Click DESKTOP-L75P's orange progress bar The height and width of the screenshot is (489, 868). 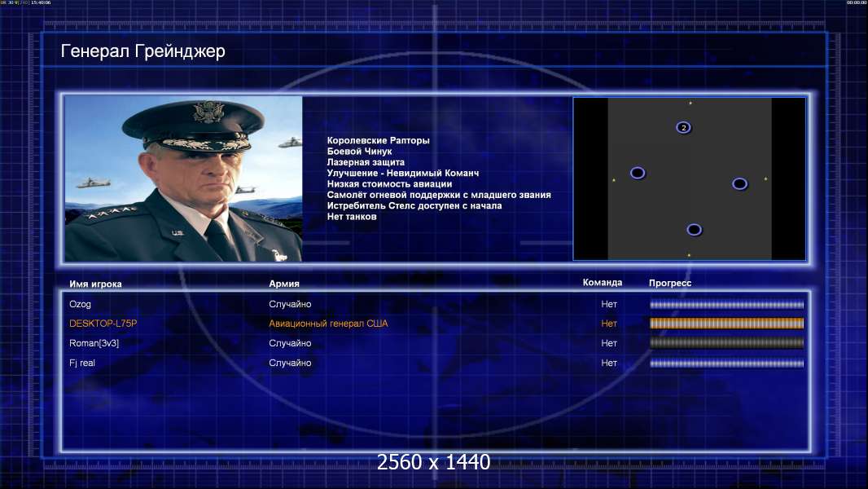727,324
